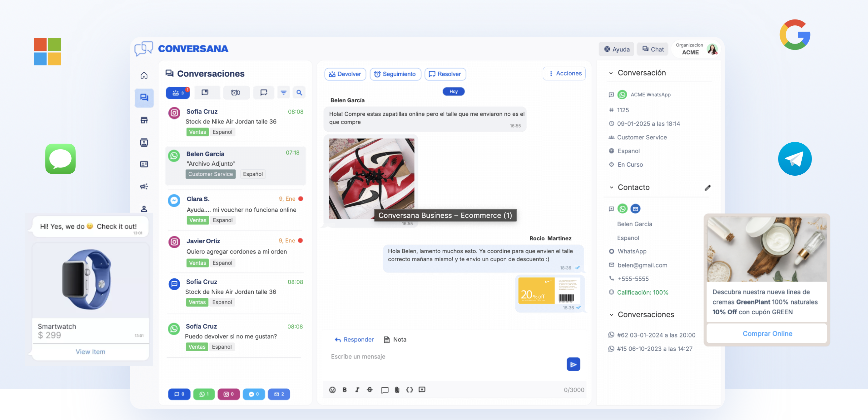Viewport: 868px width, 420px height.
Task: Apply bold formatting to message
Action: coord(344,390)
